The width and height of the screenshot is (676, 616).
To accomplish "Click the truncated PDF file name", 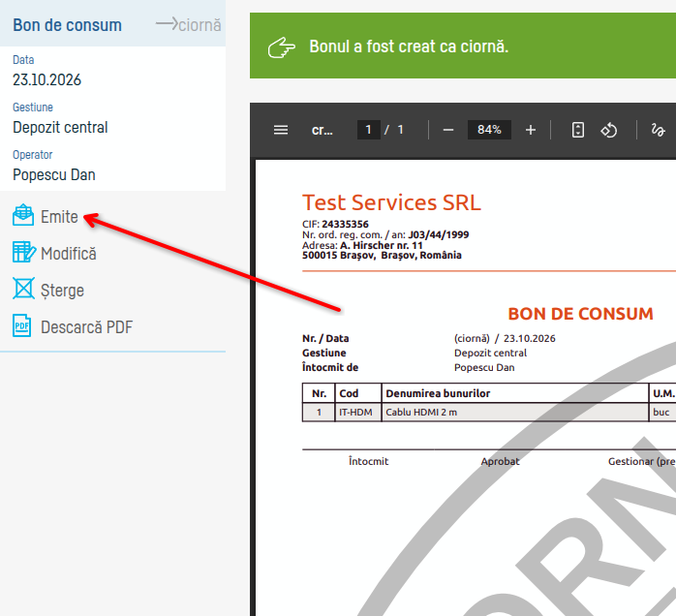I will click(323, 130).
